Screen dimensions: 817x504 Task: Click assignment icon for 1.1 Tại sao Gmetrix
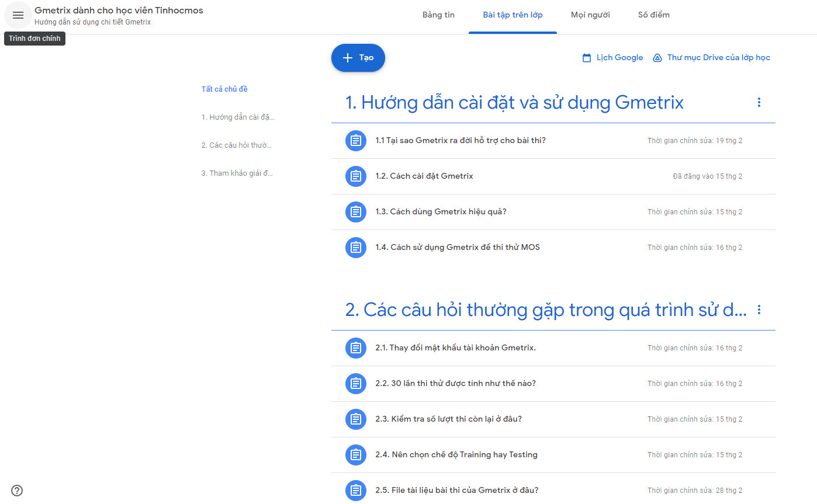pyautogui.click(x=356, y=141)
